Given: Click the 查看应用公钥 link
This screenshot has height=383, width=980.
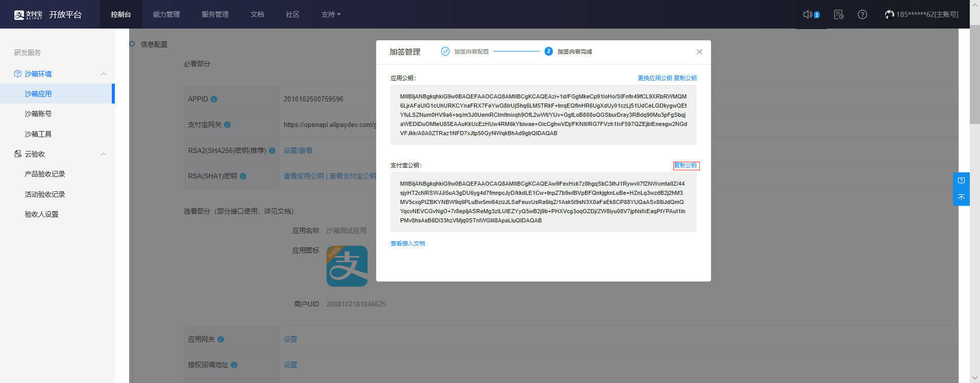Looking at the screenshot, I should point(304,176).
